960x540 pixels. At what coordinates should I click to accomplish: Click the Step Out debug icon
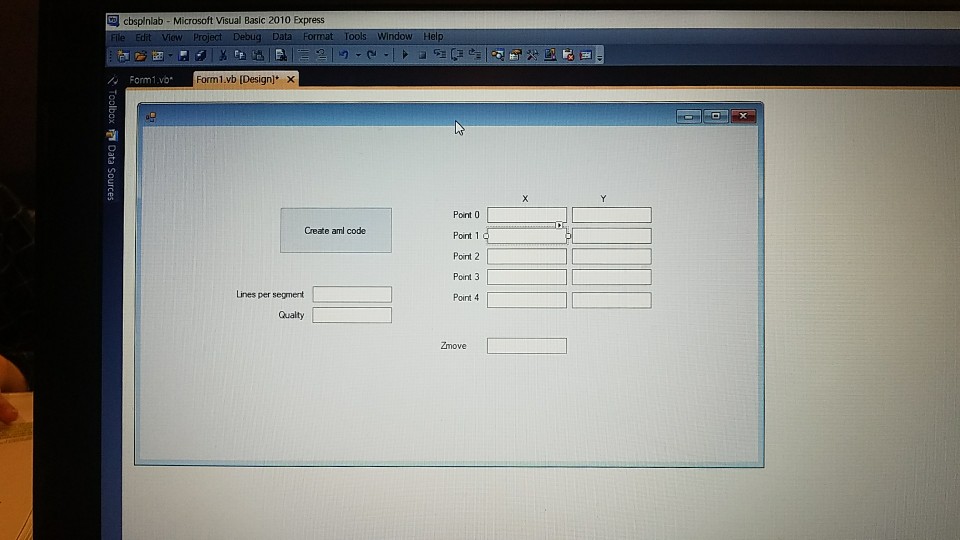point(474,55)
